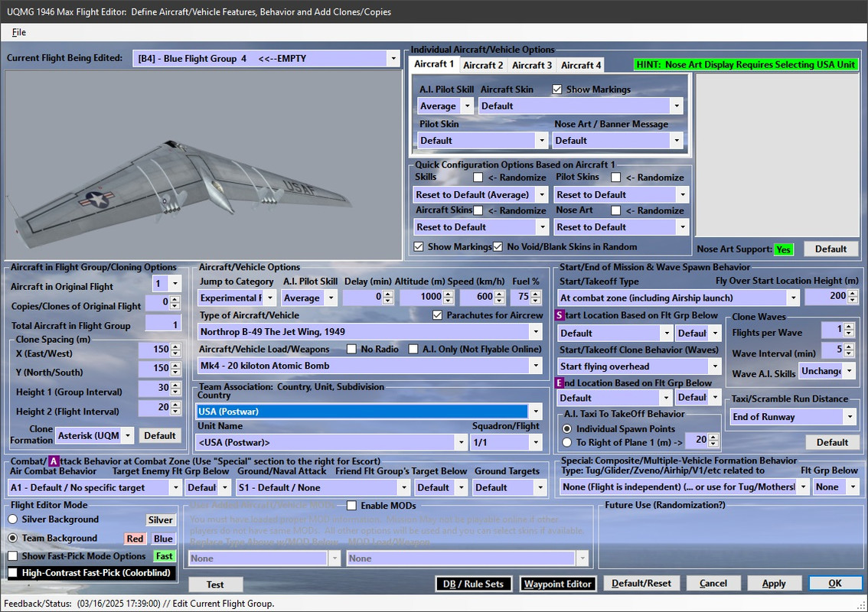Click purple A Attack Behavior icon
This screenshot has width=868, height=612.
click(x=53, y=461)
